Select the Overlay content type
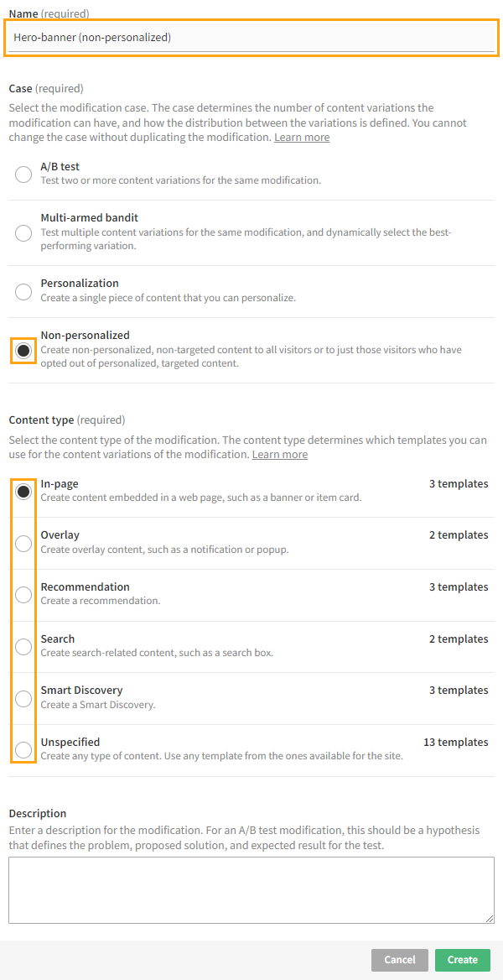Screen dimensions: 503x980 tap(23, 543)
